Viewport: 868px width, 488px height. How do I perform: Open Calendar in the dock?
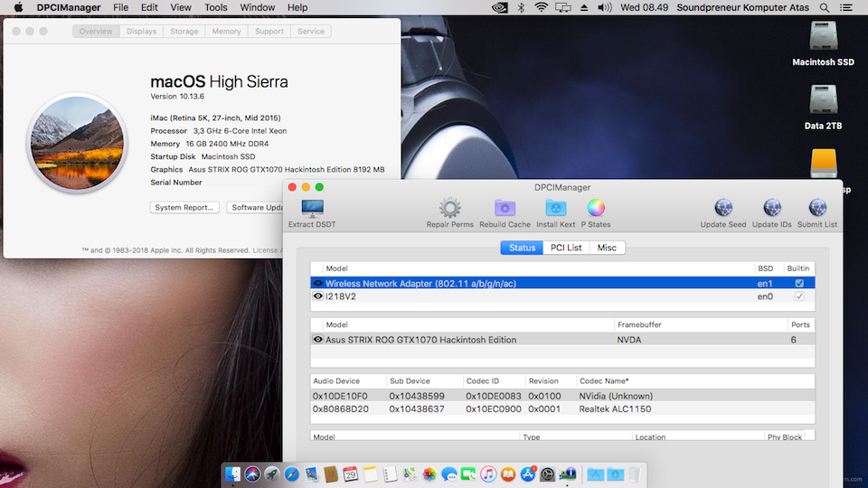point(351,474)
